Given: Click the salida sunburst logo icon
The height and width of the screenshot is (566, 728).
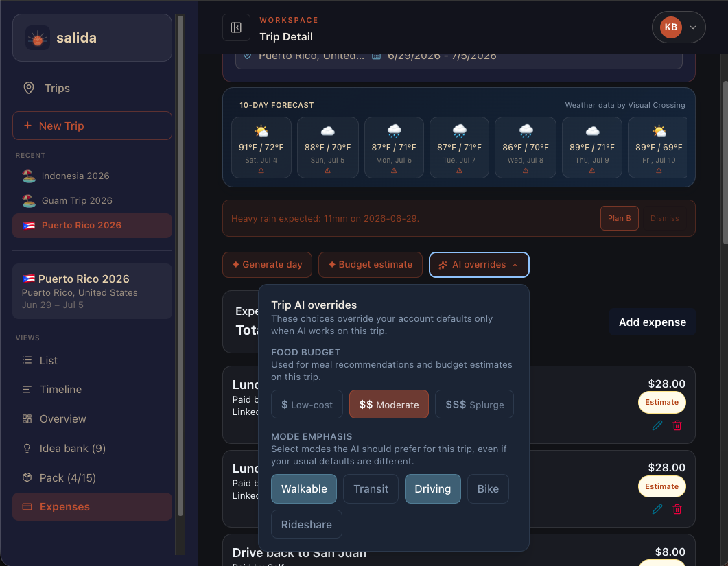Looking at the screenshot, I should pyautogui.click(x=38, y=38).
